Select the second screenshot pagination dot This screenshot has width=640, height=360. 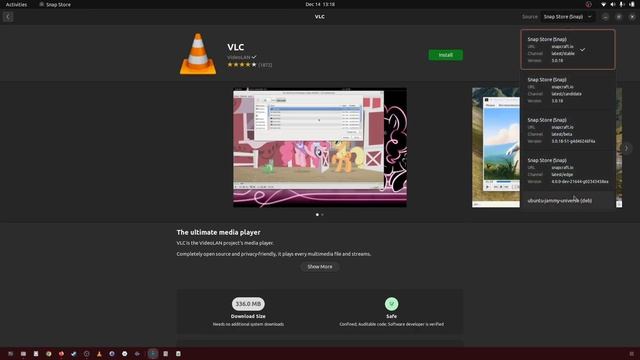[x=322, y=214]
